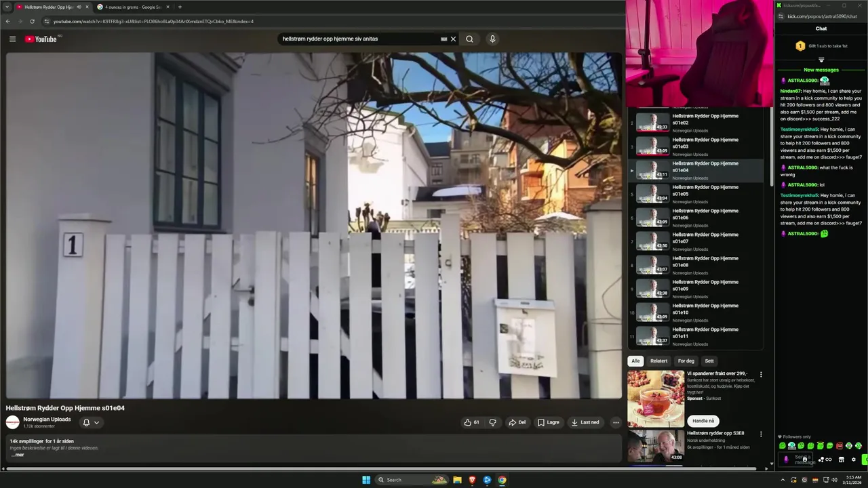Open the Norwegian Uploads channel name link
868x488 pixels.
[47, 419]
